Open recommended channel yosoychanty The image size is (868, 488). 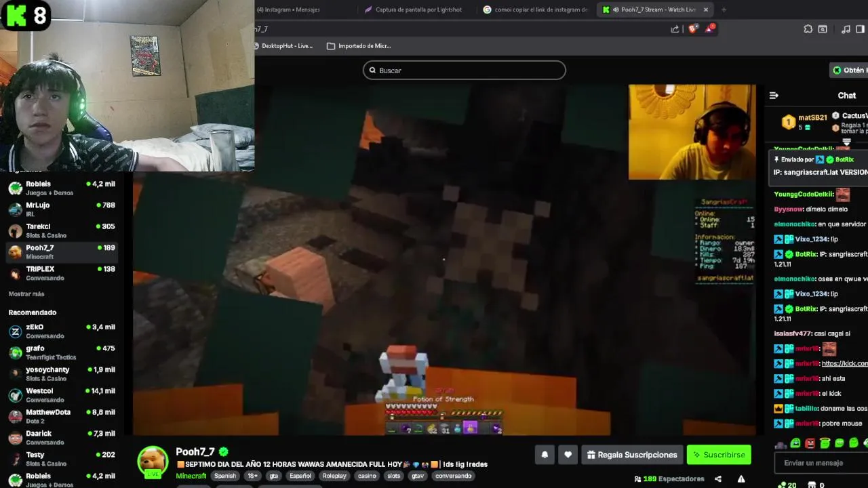click(x=62, y=374)
